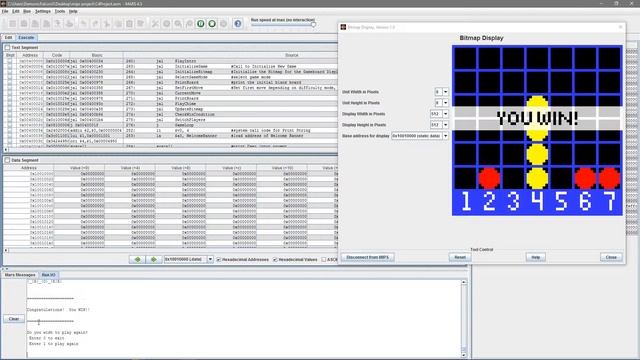Viewport: 640px width, 360px height.
Task: Click the green Pause execution icon
Action: click(x=200, y=24)
